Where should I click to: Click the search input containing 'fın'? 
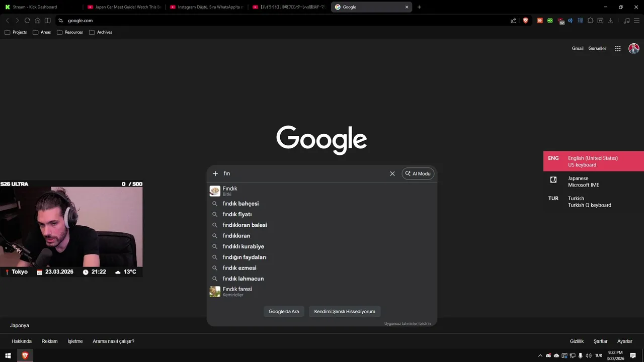(304, 173)
